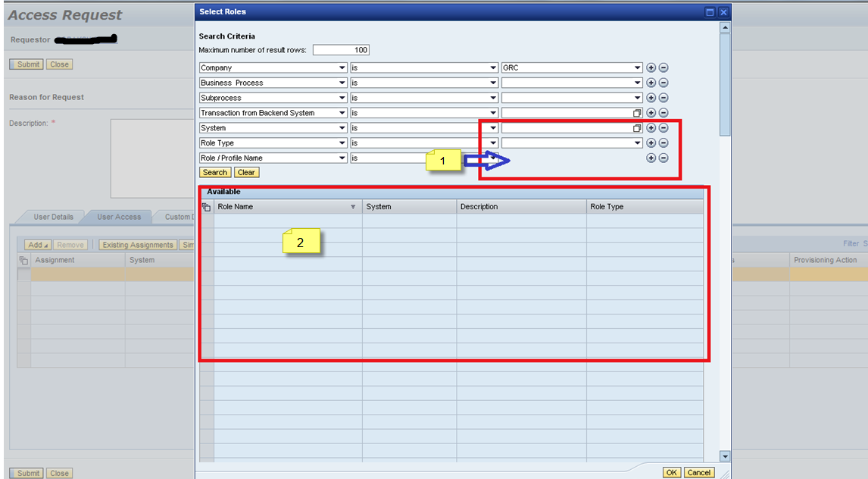Click Maximum number of result rows field

tap(341, 50)
